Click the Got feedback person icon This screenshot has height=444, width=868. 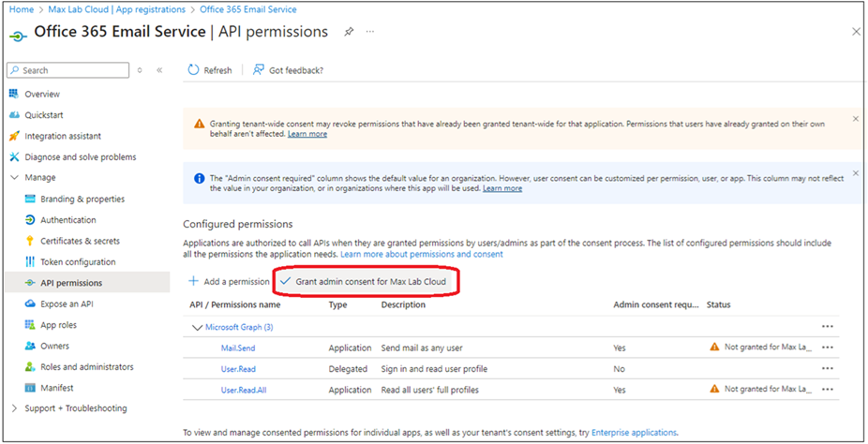(258, 70)
